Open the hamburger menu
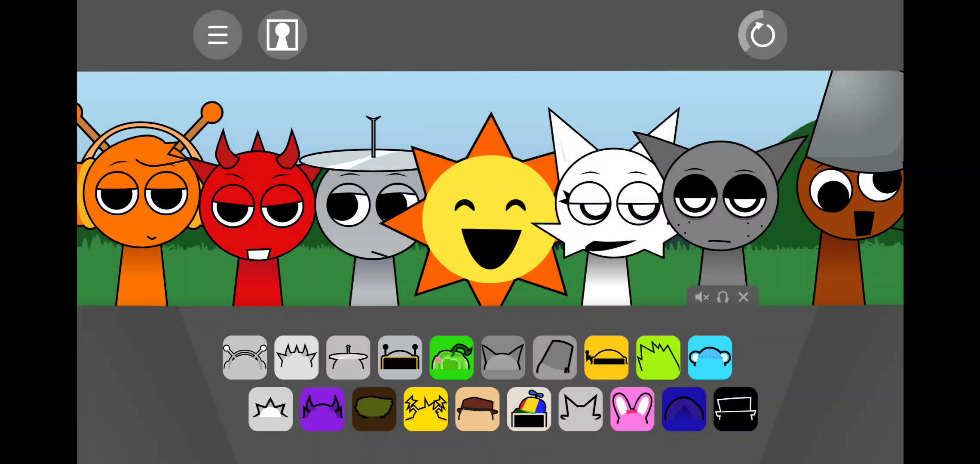 pyautogui.click(x=217, y=35)
